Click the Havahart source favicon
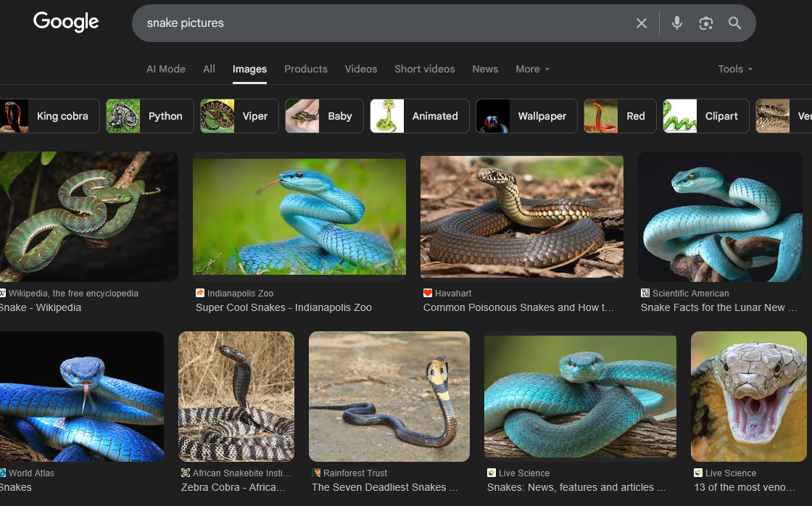 click(x=428, y=294)
